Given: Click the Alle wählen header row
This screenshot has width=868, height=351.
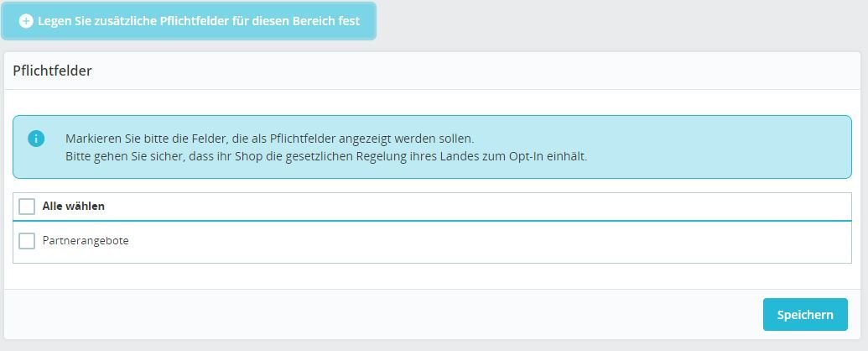Looking at the screenshot, I should [x=432, y=207].
